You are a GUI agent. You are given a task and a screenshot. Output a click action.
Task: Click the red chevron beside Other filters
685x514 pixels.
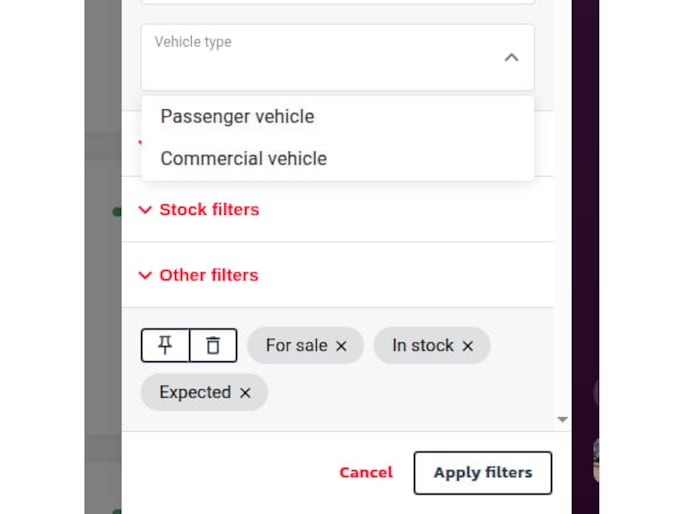click(145, 275)
